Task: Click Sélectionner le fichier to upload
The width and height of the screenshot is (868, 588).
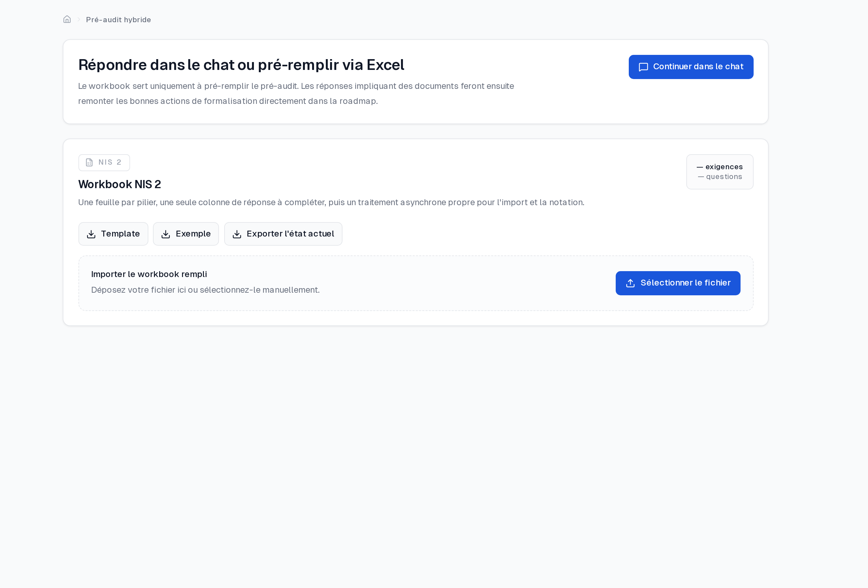Action: [677, 283]
